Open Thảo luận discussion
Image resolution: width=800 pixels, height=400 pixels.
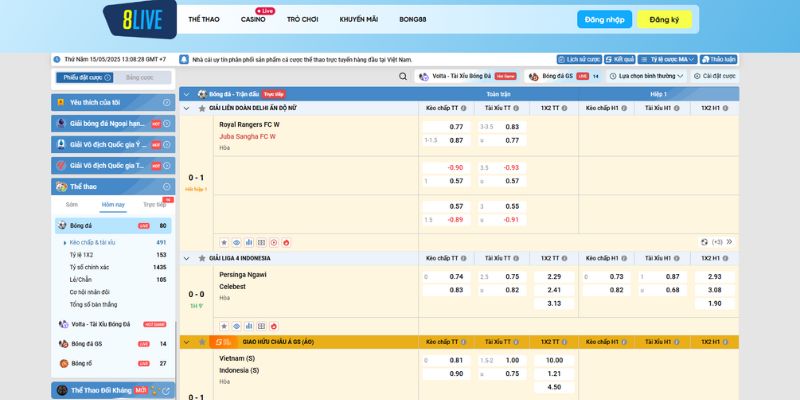coord(718,60)
